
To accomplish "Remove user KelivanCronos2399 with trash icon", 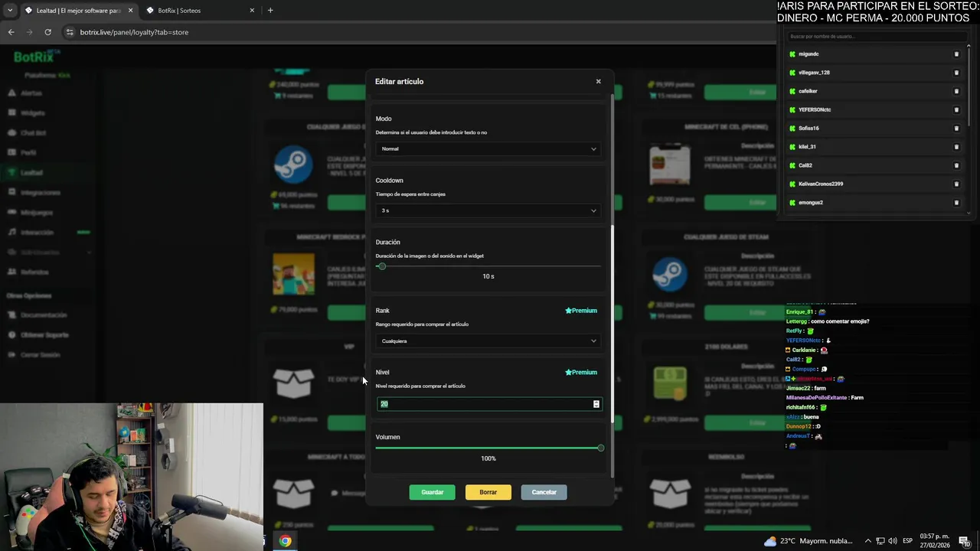I will (956, 184).
